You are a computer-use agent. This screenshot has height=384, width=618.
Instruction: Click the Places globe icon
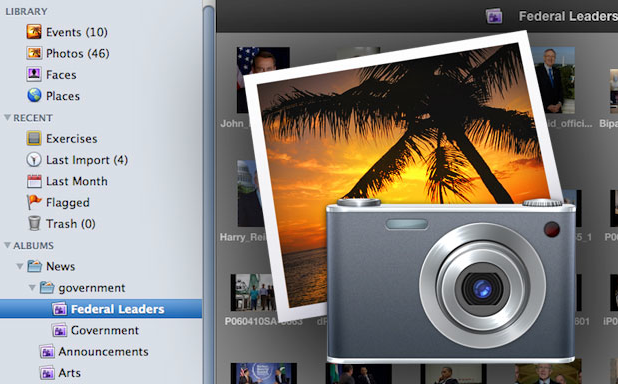tap(34, 95)
